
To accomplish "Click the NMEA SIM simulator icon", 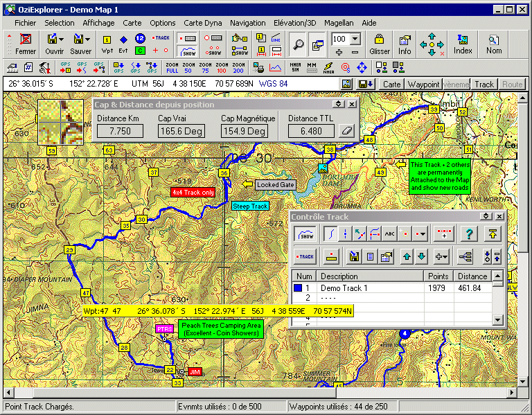I will pos(295,67).
